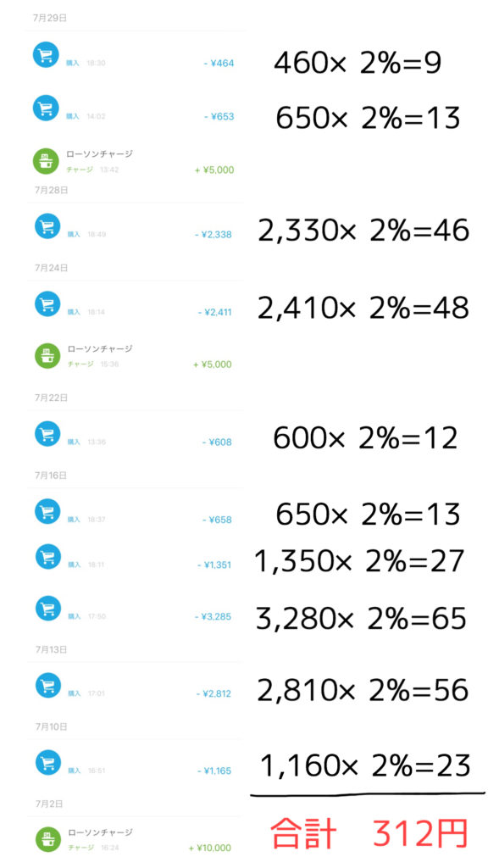The image size is (488, 868).
Task: Tap the green charge icon beside +¥5,000 on 7月29日
Action: [46, 161]
